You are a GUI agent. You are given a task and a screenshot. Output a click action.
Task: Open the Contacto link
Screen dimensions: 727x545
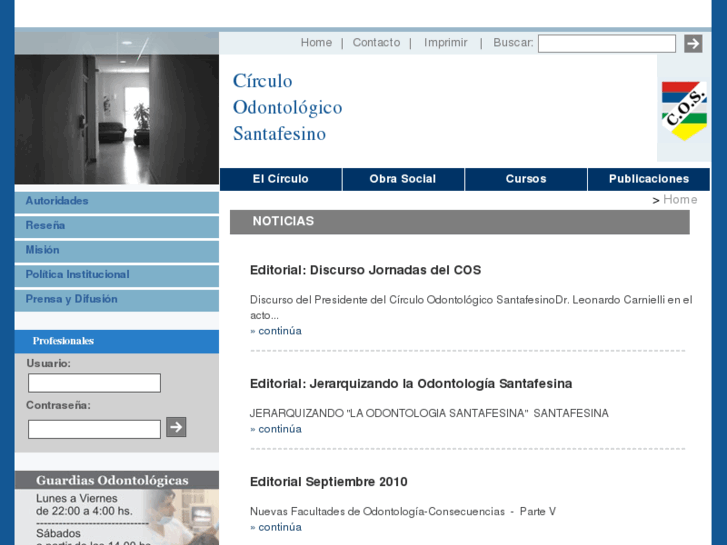(x=376, y=43)
